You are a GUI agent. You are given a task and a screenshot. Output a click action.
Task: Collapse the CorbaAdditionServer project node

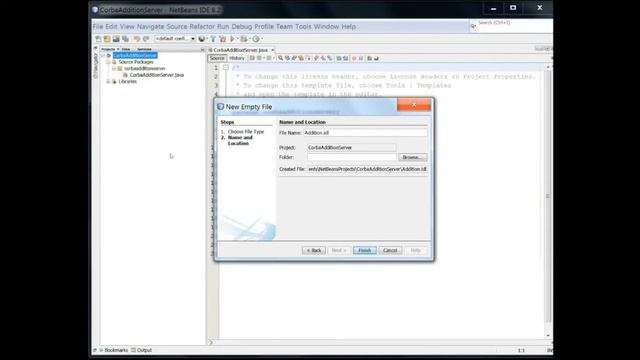(103, 56)
